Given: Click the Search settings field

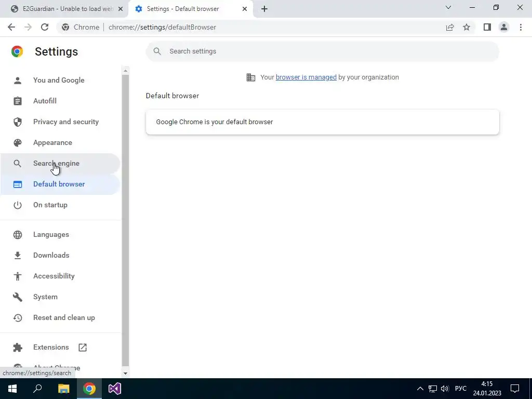Looking at the screenshot, I should click(x=322, y=51).
